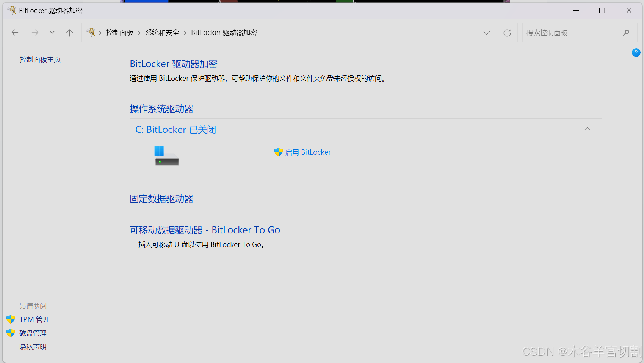Select the Windows C: drive icon
The width and height of the screenshot is (644, 363).
coord(166,156)
